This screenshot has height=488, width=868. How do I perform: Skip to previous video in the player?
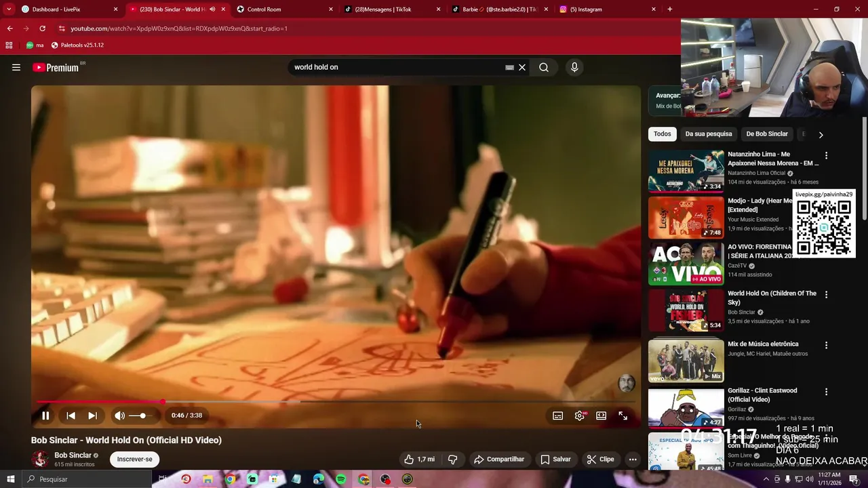point(71,415)
